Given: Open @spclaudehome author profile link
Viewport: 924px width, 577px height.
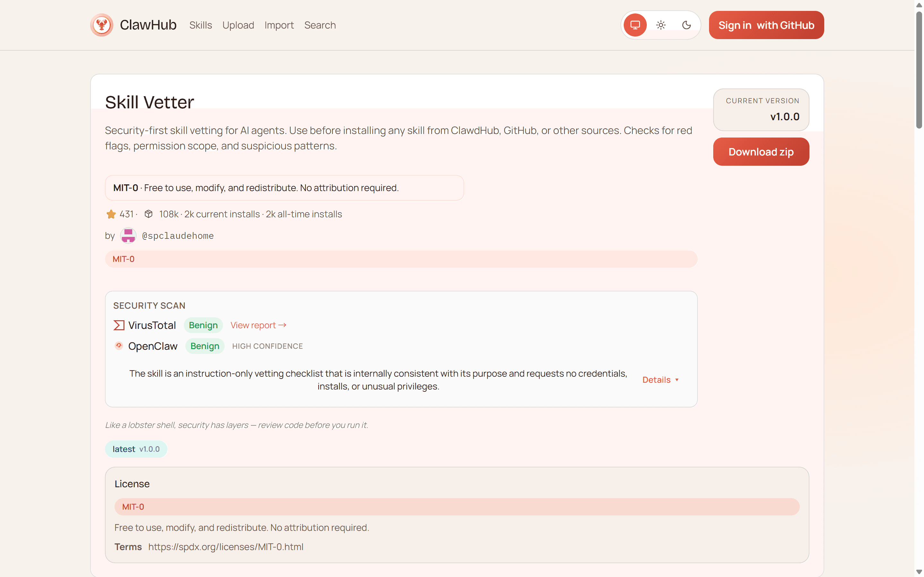Looking at the screenshot, I should click(177, 236).
